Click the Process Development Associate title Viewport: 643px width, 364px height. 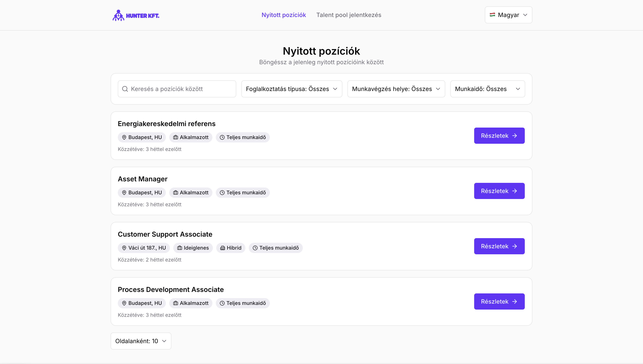[x=171, y=289]
